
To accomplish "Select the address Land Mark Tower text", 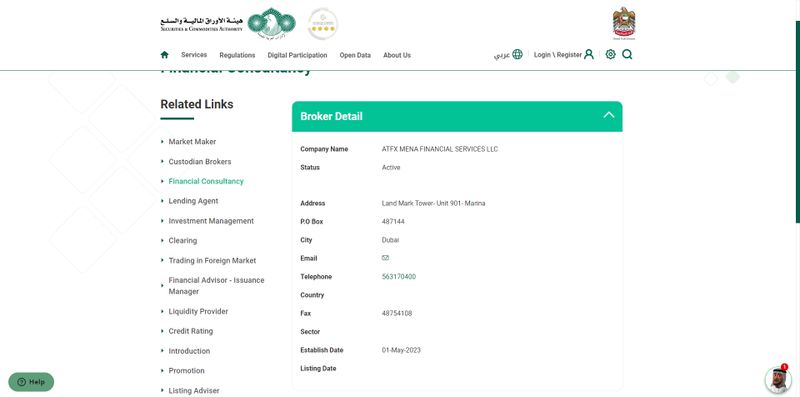I will 434,203.
